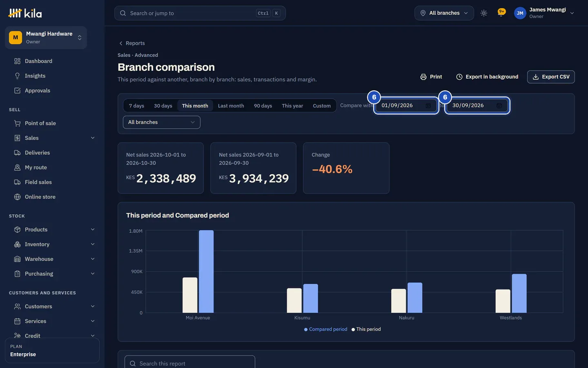Click the Sales receipt icon
The width and height of the screenshot is (588, 368).
[x=17, y=138]
